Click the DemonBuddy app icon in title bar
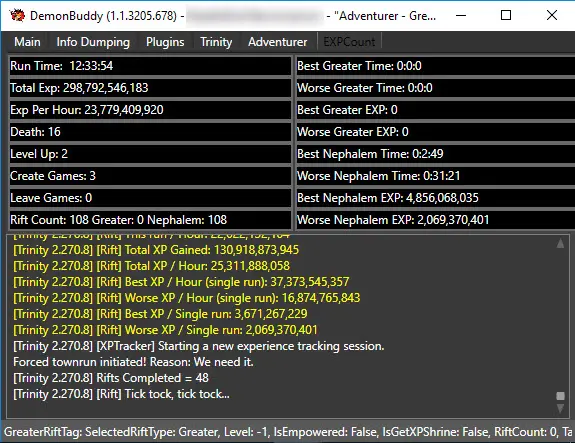Image resolution: width=575 pixels, height=443 pixels. [17, 15]
